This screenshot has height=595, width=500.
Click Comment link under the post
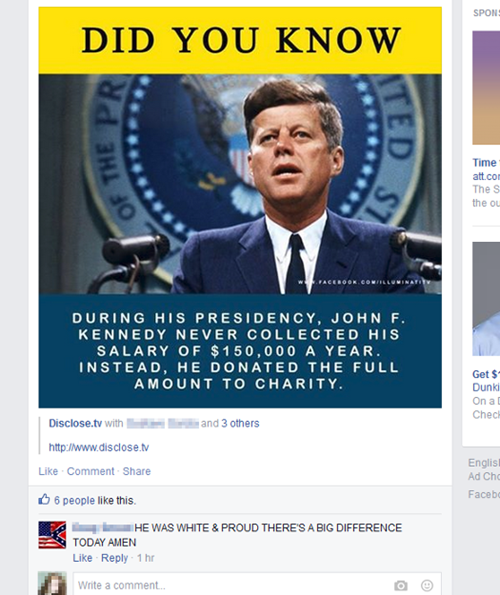90,471
